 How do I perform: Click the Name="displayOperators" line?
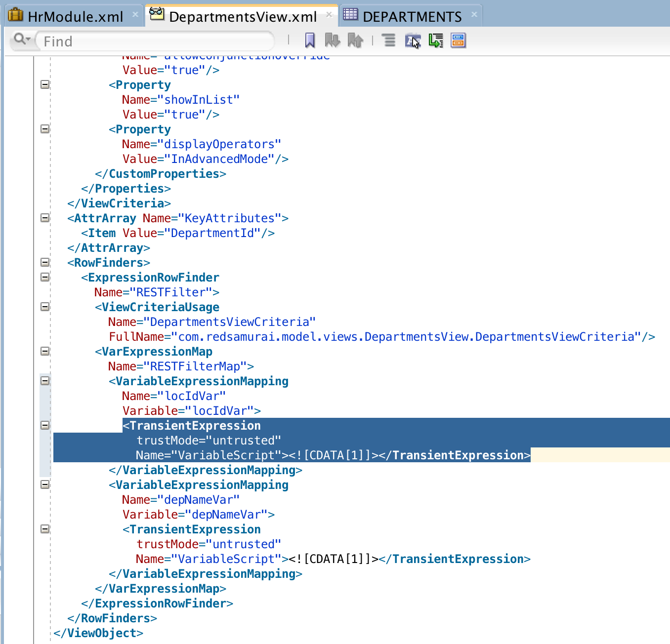pyautogui.click(x=202, y=144)
